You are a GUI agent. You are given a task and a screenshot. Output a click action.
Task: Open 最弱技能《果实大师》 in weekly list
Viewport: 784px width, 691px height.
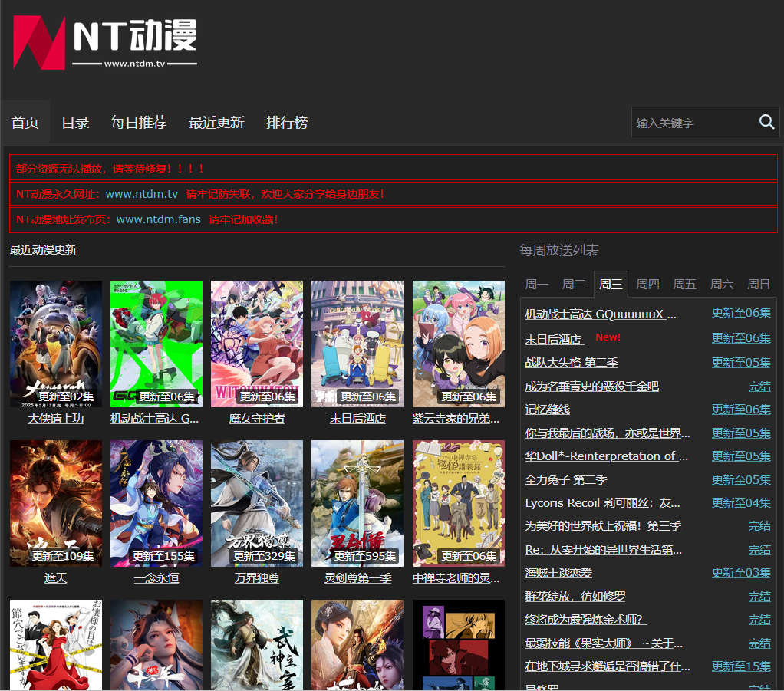(604, 643)
